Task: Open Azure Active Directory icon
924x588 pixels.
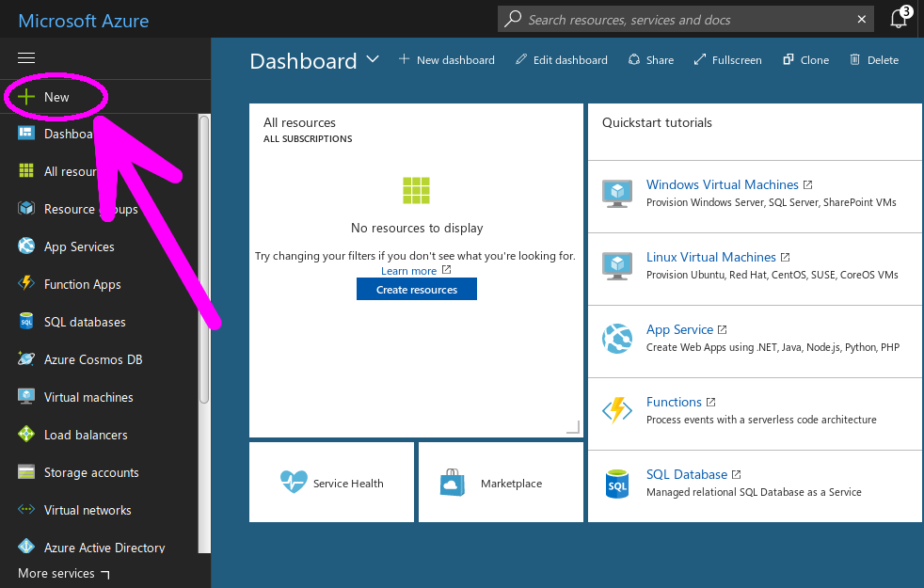Action: point(26,547)
